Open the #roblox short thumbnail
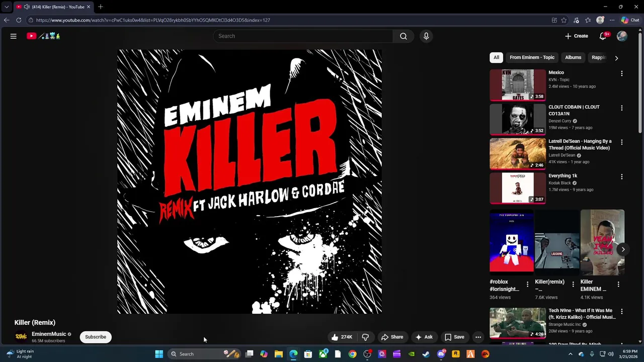 point(512,242)
